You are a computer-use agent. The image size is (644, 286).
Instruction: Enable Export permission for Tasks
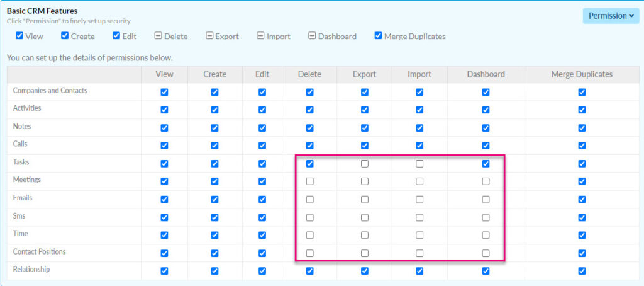[365, 164]
